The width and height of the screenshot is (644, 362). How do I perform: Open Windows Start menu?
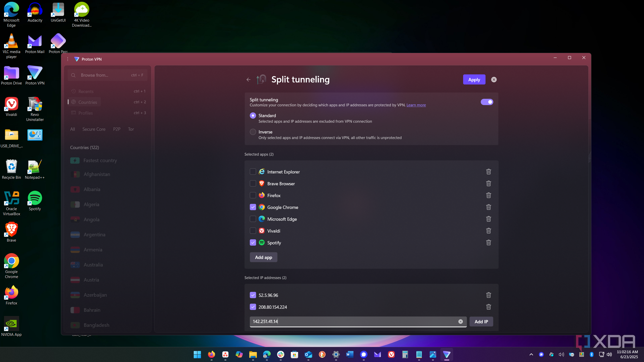[x=197, y=354]
